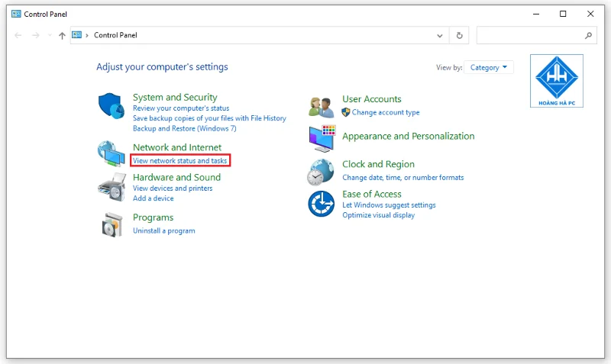Open the User Accounts people icon

pos(321,107)
